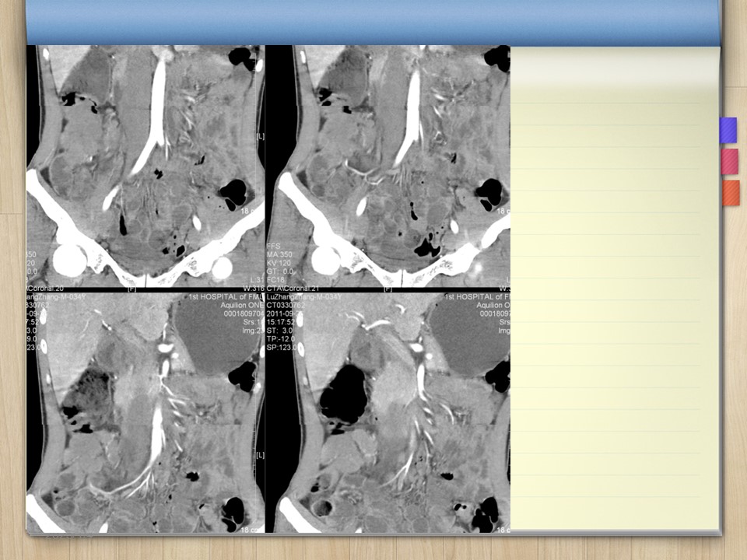
Task: Select the blue bookmark tab on notebook edge
Action: (728, 130)
